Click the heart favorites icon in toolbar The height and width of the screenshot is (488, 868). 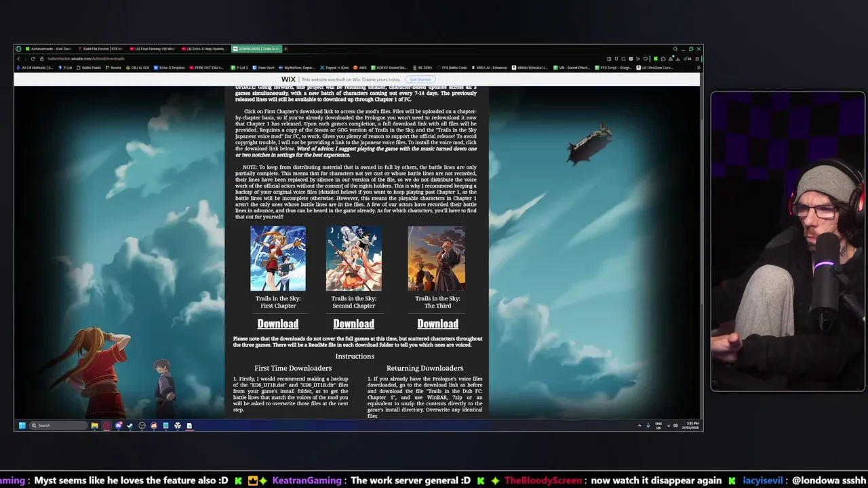point(645,59)
